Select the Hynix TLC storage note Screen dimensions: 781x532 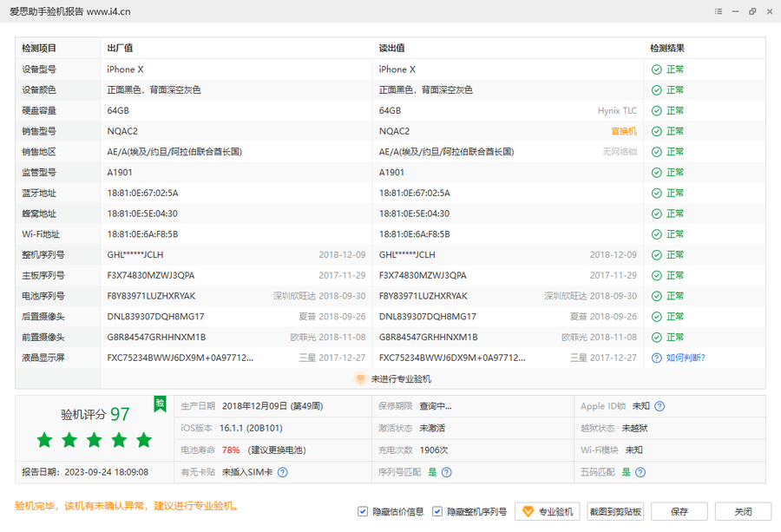(617, 110)
